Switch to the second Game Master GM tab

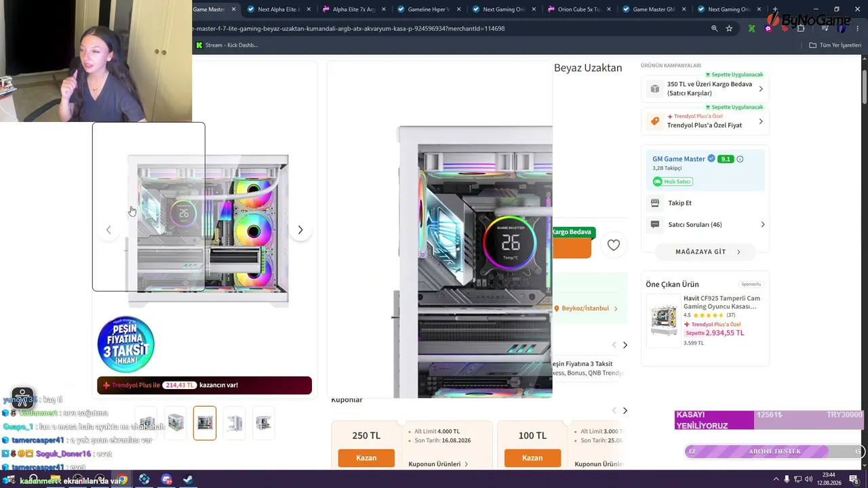point(654,9)
